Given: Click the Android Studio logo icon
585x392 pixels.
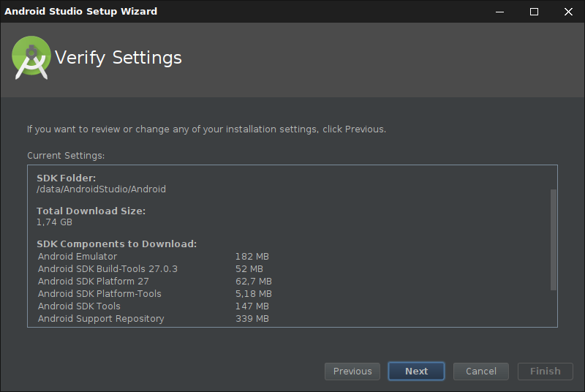Looking at the screenshot, I should (31, 59).
